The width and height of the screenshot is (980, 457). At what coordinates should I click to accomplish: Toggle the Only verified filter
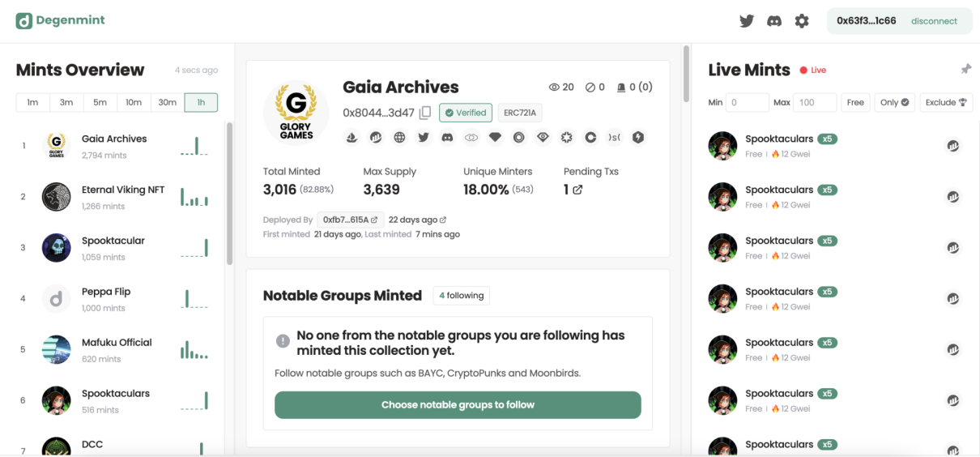tap(894, 103)
